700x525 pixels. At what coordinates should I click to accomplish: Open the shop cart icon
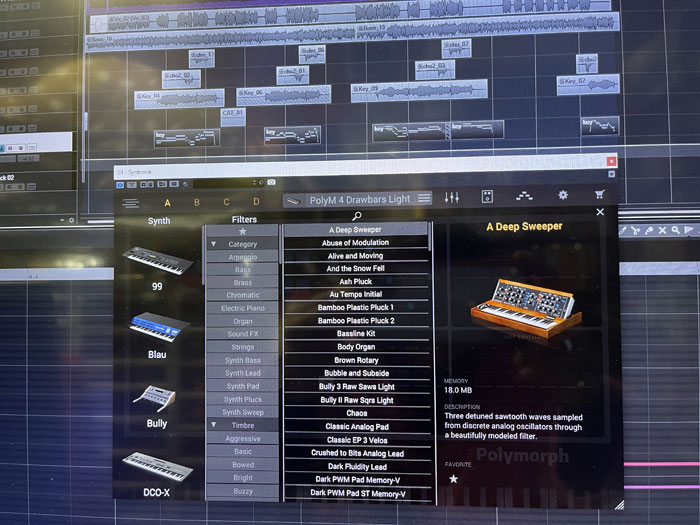600,194
